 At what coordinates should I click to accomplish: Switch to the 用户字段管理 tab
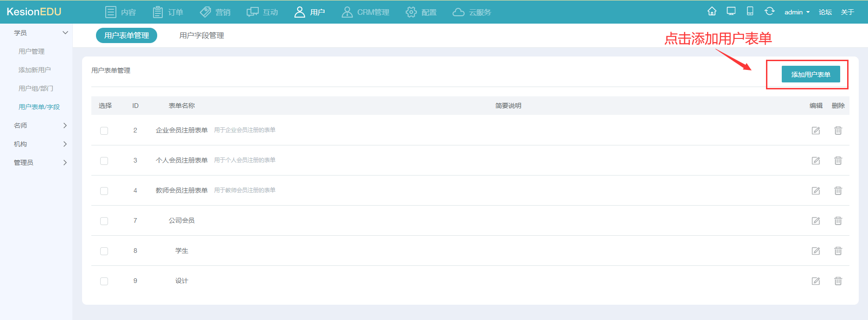pyautogui.click(x=201, y=36)
